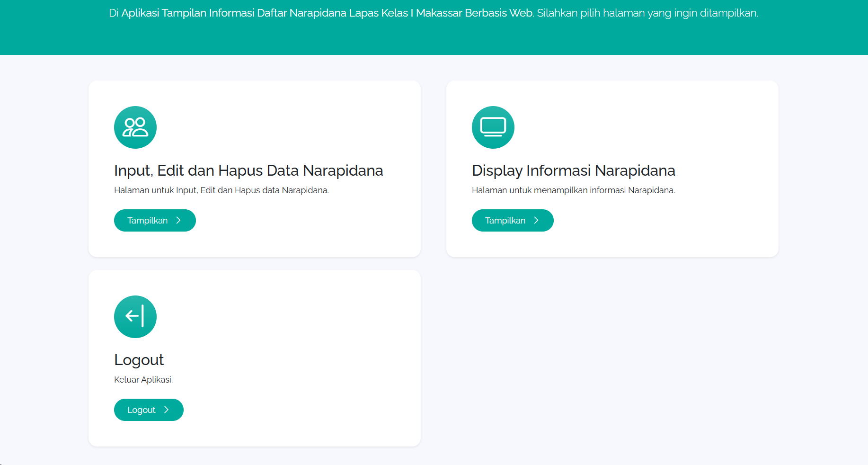This screenshot has width=868, height=465.
Task: Click the monitor display icon
Action: click(493, 127)
